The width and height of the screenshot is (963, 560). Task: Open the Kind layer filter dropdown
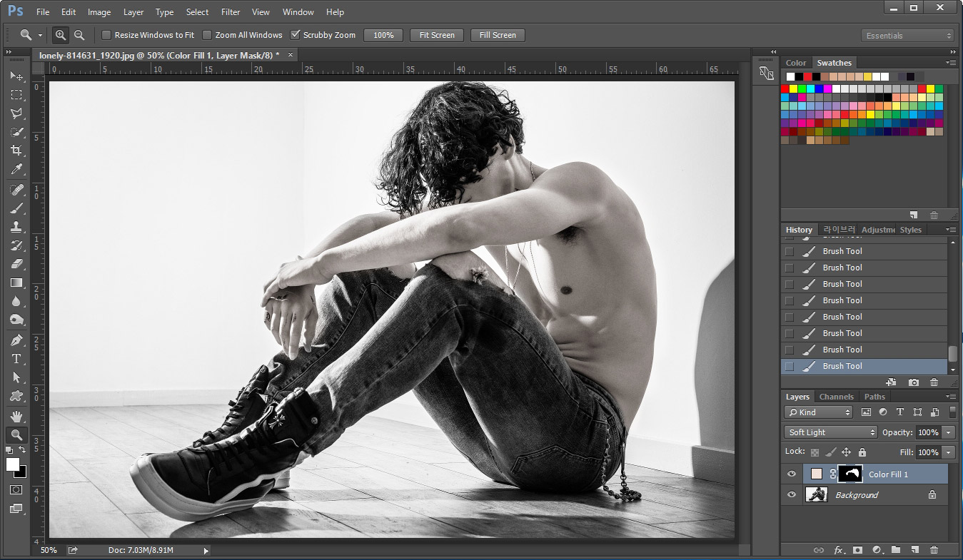(818, 412)
